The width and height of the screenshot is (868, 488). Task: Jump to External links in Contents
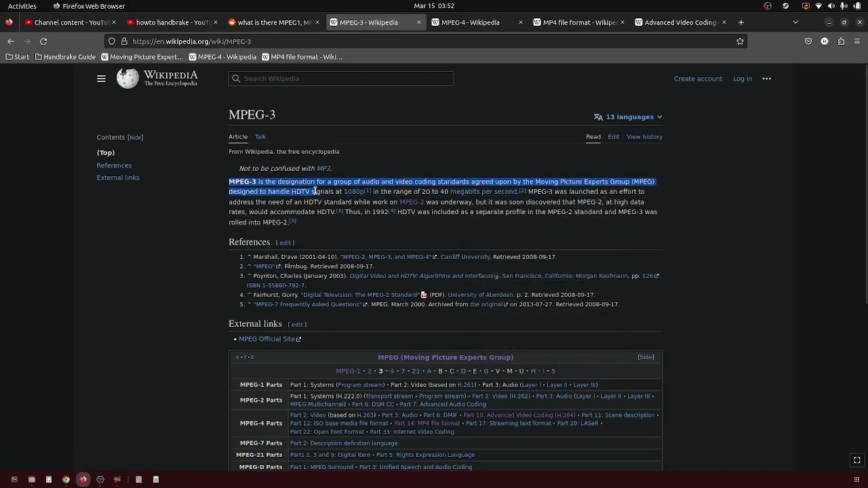click(x=118, y=178)
